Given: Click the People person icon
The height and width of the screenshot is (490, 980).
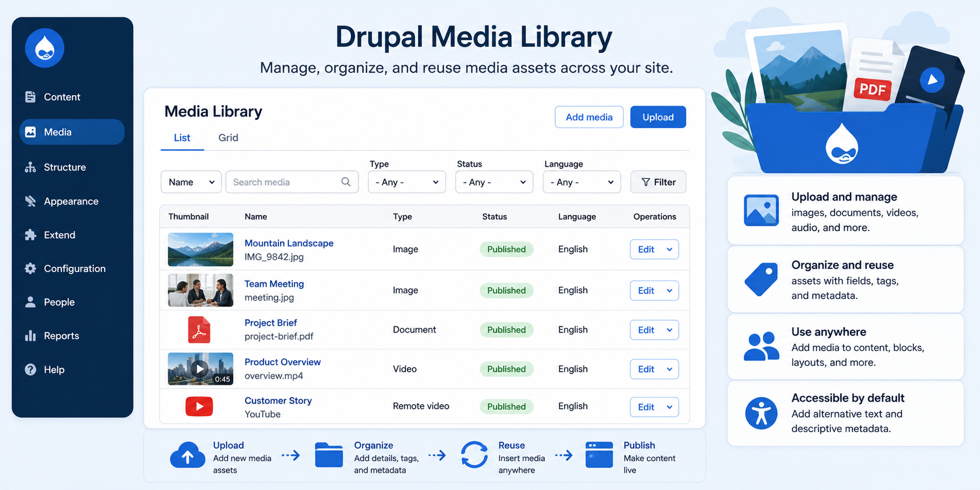Looking at the screenshot, I should coord(30,302).
